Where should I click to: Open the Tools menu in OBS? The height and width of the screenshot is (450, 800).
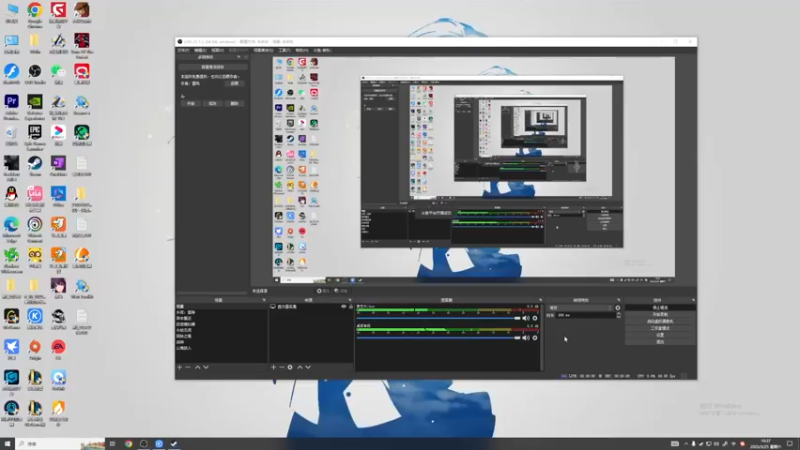click(285, 51)
